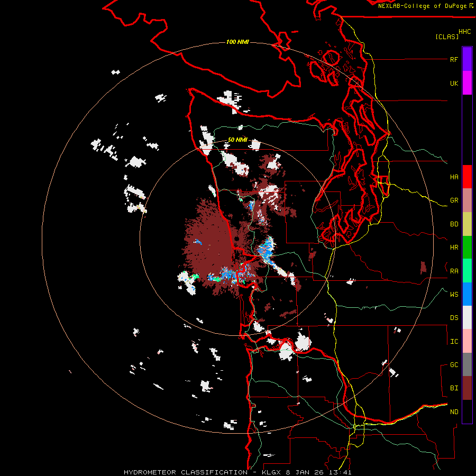This screenshot has height=476, width=476.
Task: Click the IC light pink legend swatch
Action: (467, 341)
